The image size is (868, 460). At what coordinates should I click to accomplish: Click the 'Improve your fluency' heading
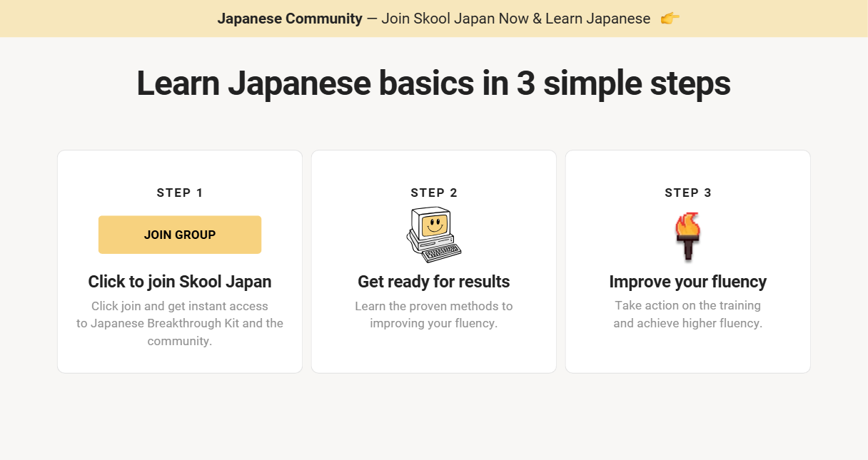688,282
